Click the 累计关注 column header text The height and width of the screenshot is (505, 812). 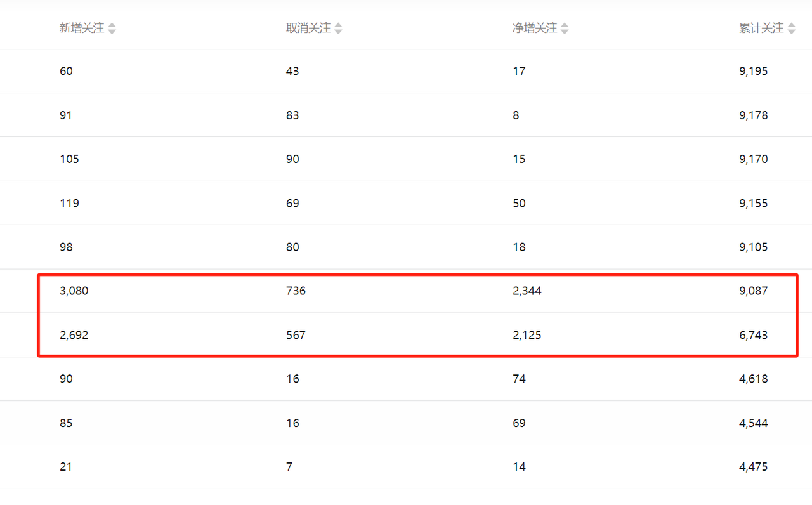tap(761, 28)
